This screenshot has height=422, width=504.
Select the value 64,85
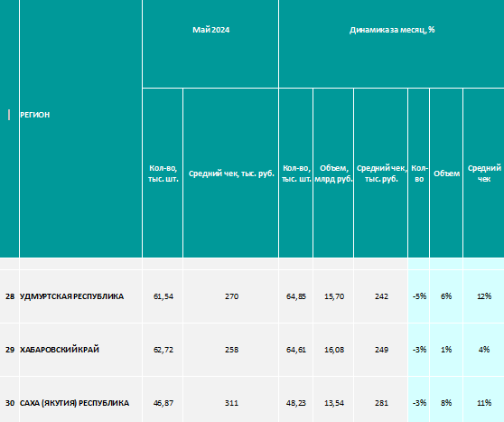(295, 296)
